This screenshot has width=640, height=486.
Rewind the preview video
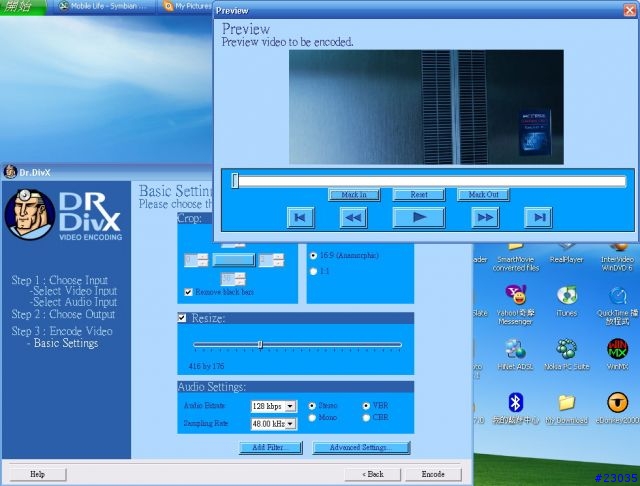(353, 217)
